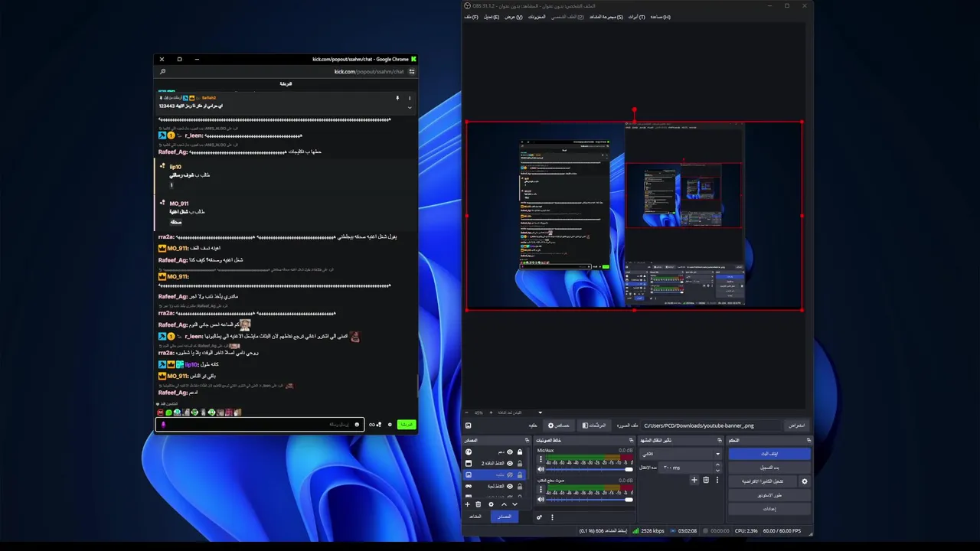This screenshot has height=551, width=980.
Task: Open Mic/Aux three-dot options menu
Action: (x=541, y=458)
